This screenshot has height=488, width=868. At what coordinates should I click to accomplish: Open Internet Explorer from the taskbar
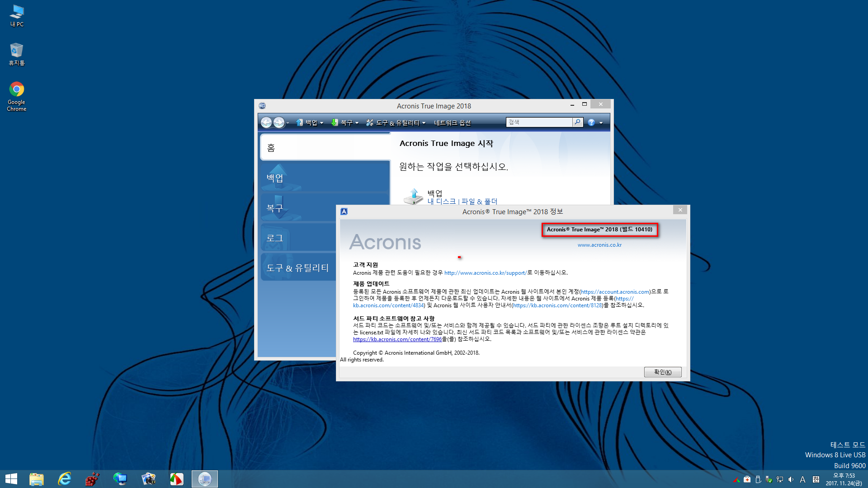tap(65, 479)
